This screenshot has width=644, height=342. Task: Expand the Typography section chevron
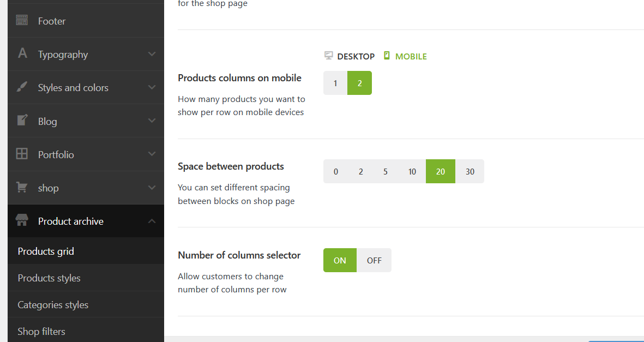[152, 54]
